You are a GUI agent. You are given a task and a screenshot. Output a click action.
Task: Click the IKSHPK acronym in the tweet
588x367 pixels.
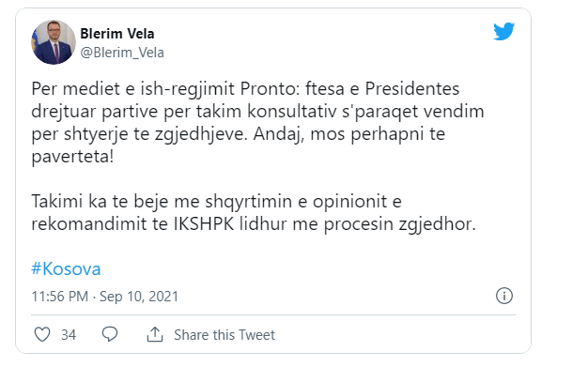tap(204, 223)
